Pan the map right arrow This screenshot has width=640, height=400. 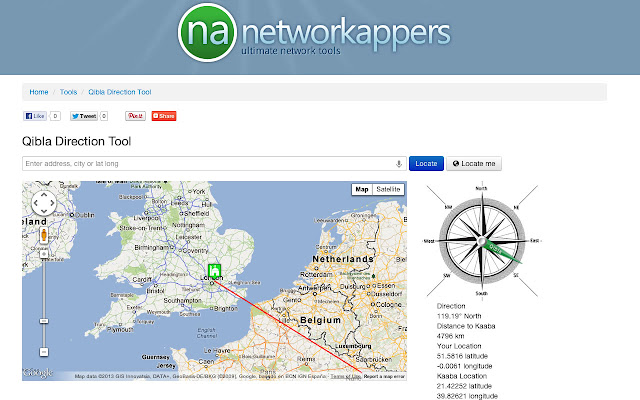53,203
